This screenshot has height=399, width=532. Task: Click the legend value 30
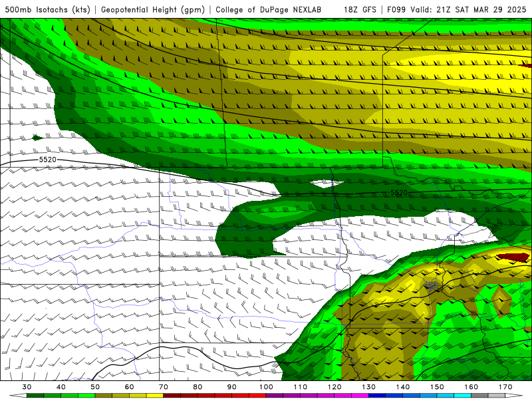27,387
